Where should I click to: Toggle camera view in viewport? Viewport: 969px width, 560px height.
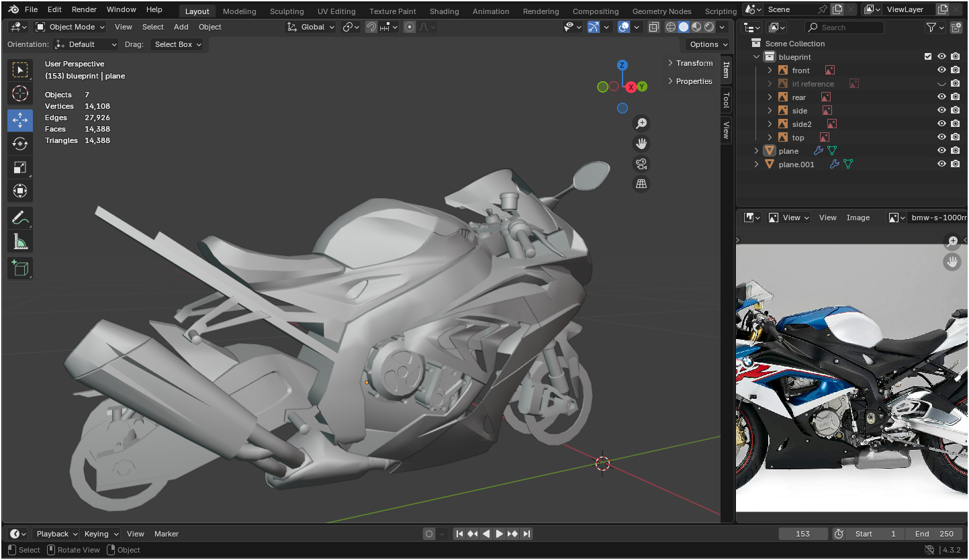641,164
